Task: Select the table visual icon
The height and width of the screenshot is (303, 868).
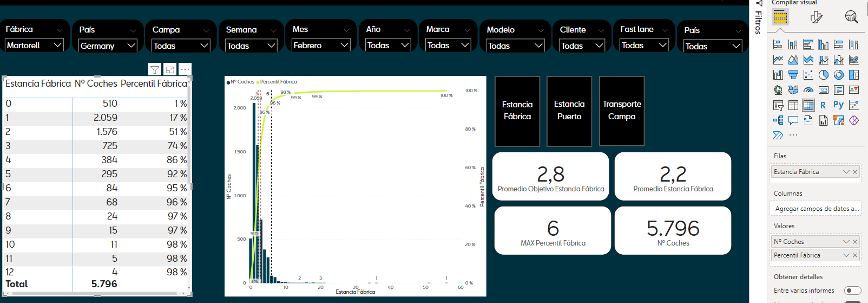Action: 793,105
